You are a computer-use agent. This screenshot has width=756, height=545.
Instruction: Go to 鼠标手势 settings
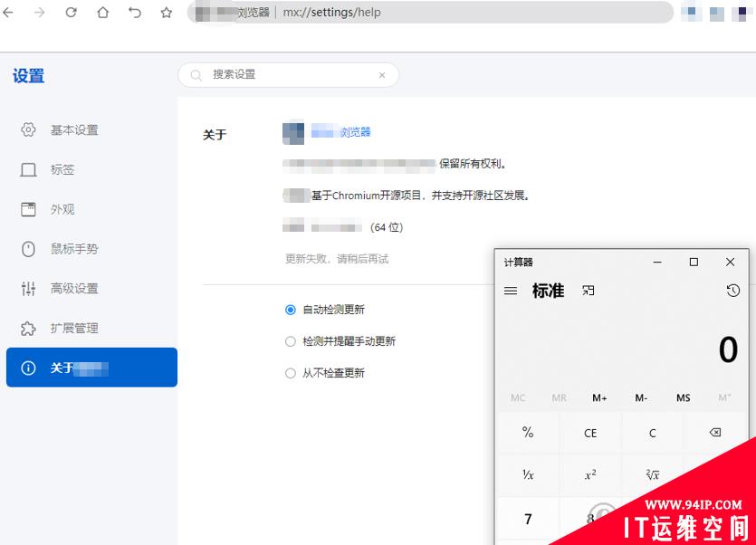pos(74,249)
